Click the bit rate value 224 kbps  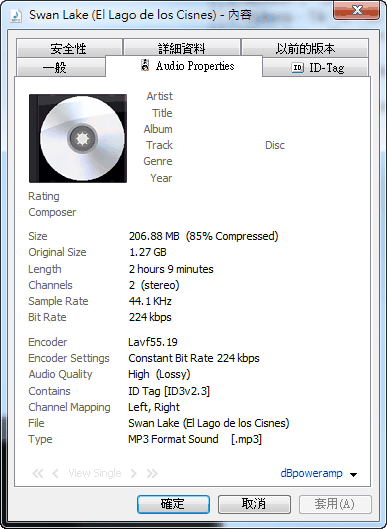tap(150, 317)
